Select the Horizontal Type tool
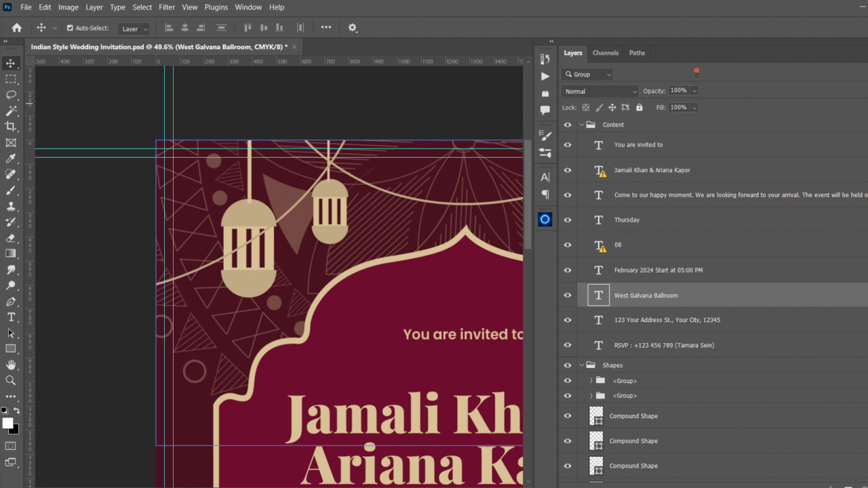 click(11, 317)
